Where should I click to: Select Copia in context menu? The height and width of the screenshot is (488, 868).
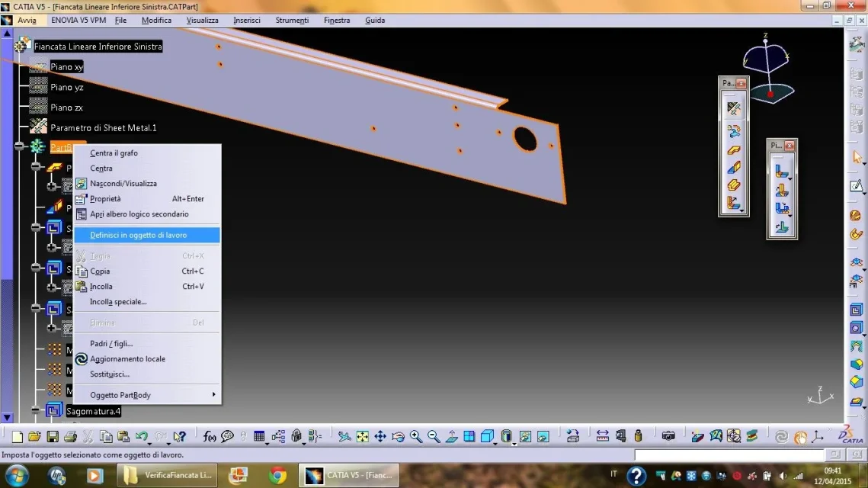146,271
